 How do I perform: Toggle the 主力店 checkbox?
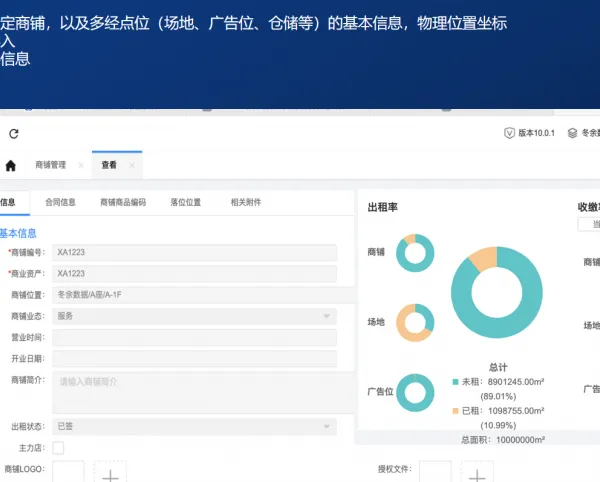point(58,448)
